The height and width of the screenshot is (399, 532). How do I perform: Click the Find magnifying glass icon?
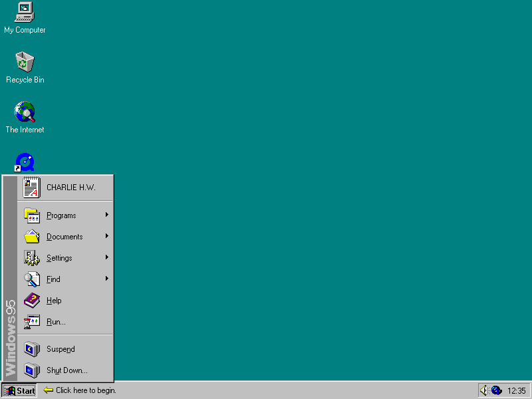coord(32,279)
